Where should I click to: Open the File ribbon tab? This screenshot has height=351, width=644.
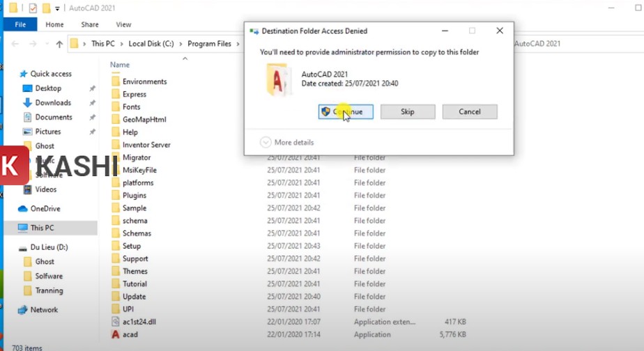click(20, 24)
